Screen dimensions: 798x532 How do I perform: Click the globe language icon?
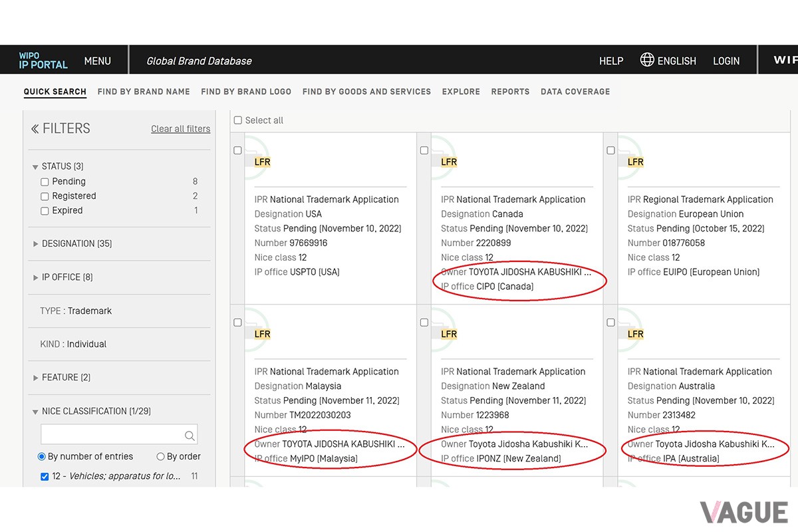[647, 60]
